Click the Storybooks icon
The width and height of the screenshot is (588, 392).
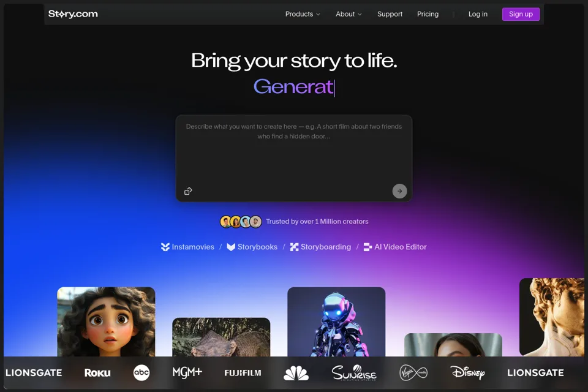231,247
